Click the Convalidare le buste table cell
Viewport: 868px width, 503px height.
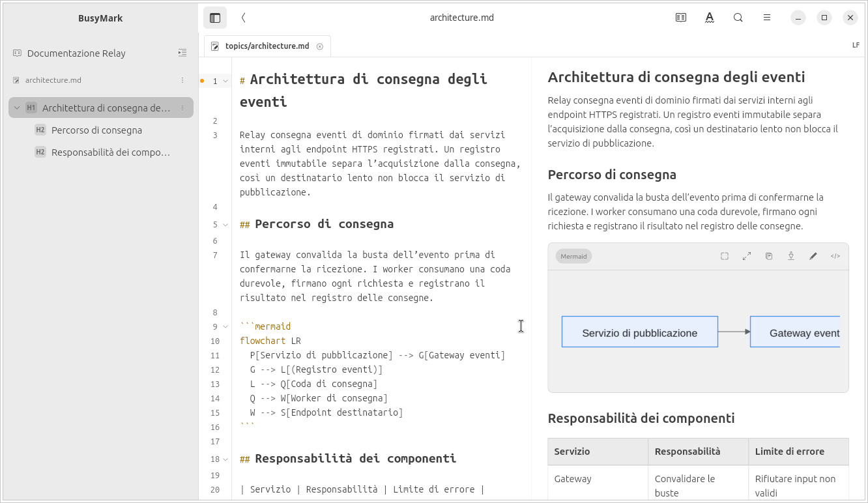tap(699, 483)
